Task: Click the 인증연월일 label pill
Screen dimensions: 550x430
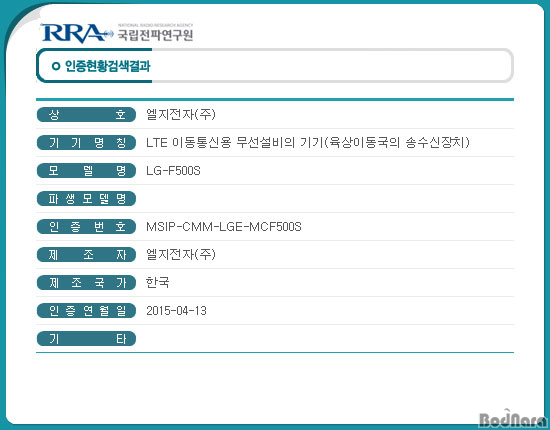Action: click(86, 311)
